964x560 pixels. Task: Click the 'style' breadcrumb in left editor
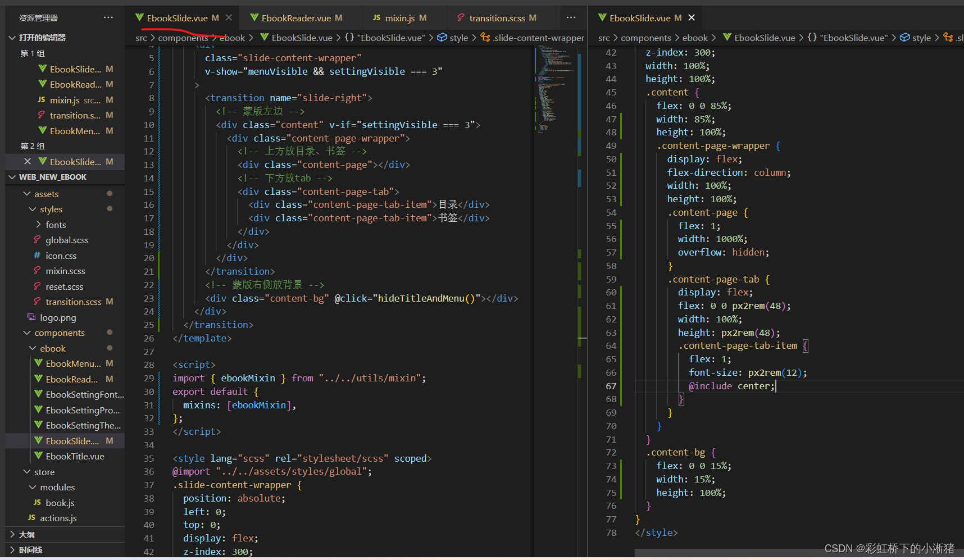459,38
